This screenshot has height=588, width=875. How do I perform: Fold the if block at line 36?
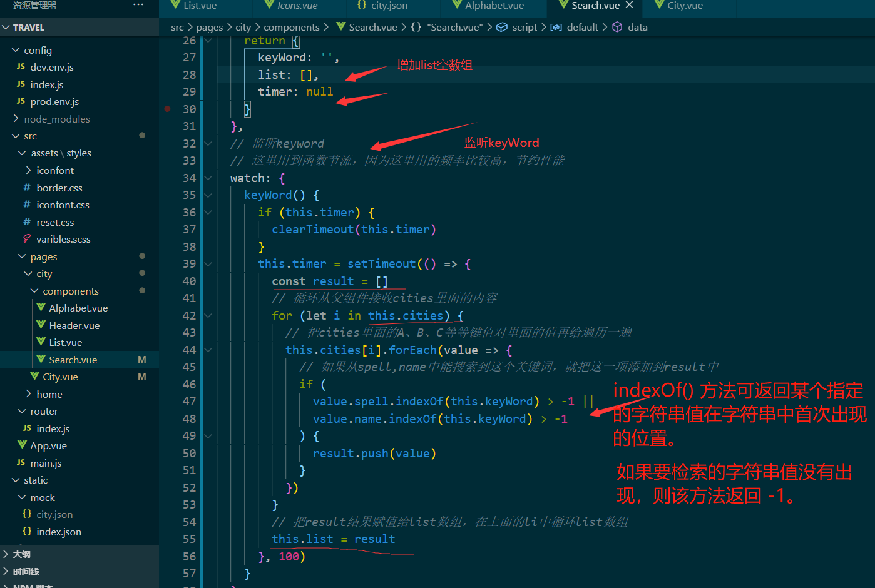[x=208, y=212]
